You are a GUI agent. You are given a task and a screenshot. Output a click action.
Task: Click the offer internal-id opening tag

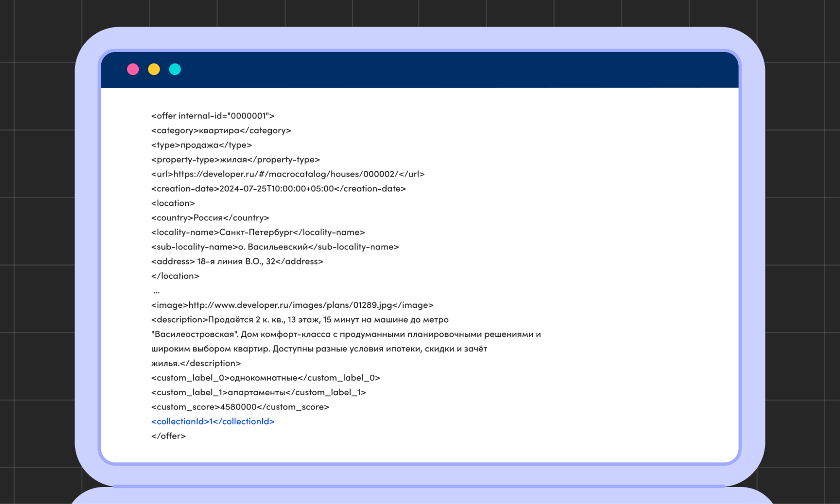[213, 116]
